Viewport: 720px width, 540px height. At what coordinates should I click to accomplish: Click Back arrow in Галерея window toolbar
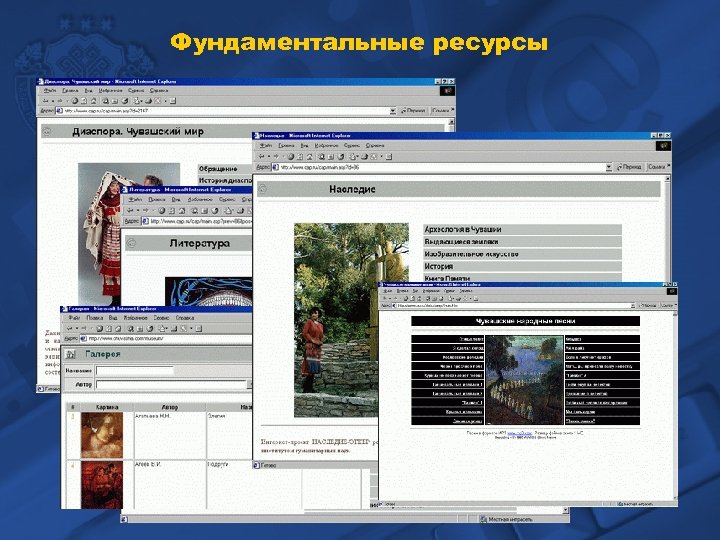pos(70,329)
